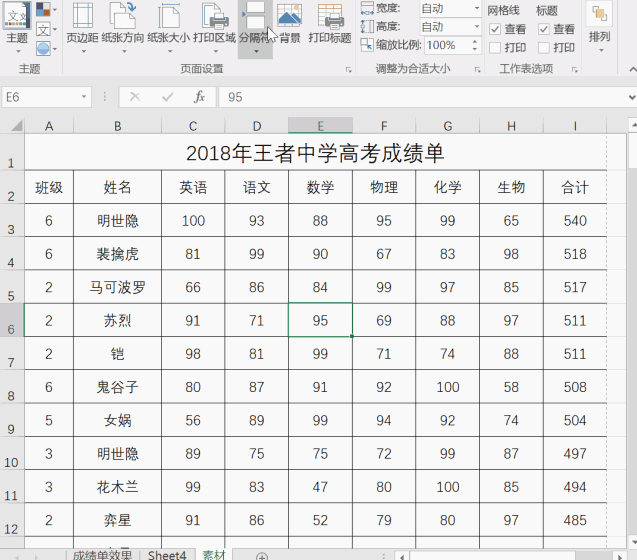
Task: Open the 排列 arrange menu
Action: click(x=600, y=28)
